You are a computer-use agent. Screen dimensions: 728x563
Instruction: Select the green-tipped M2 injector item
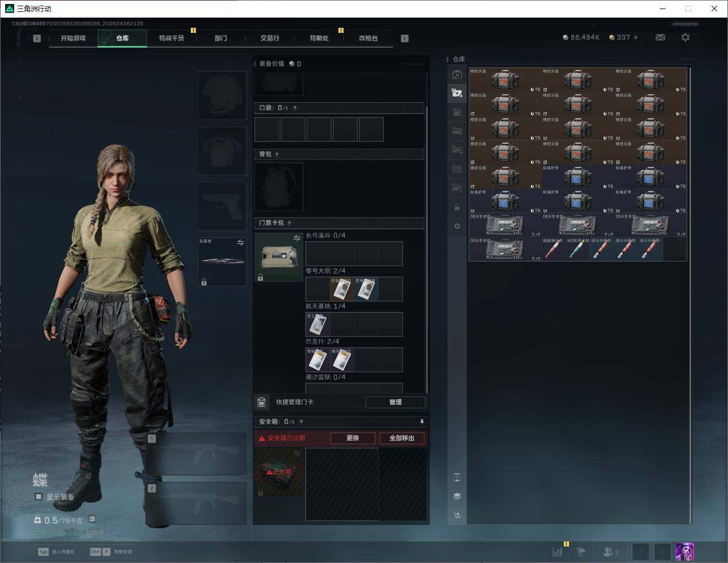coord(578,249)
